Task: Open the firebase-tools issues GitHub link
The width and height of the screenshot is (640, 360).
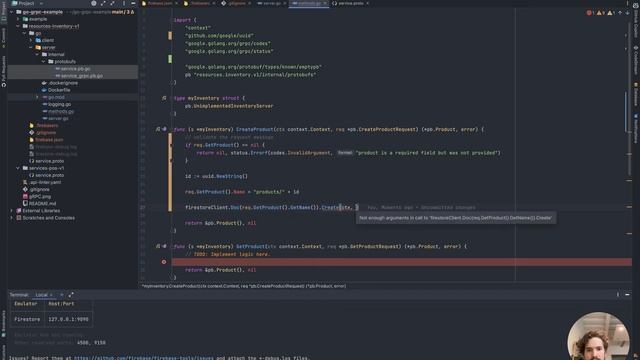Action: coord(143,358)
